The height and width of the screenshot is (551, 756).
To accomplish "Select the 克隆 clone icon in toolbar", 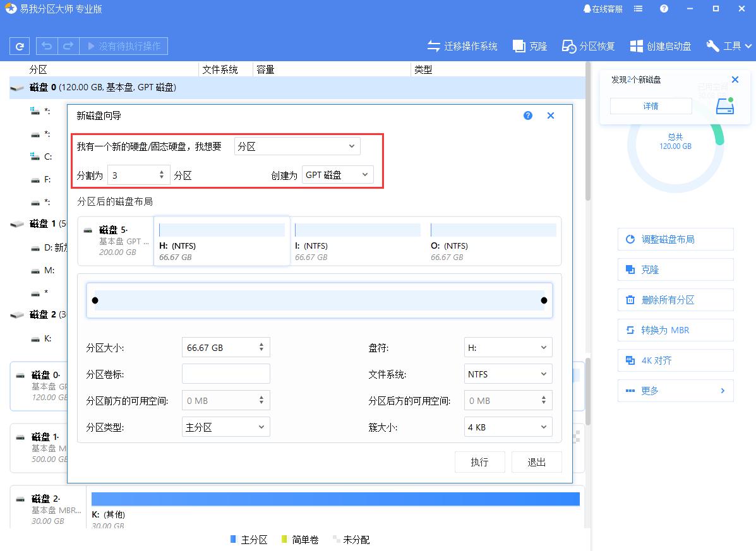I will click(519, 45).
